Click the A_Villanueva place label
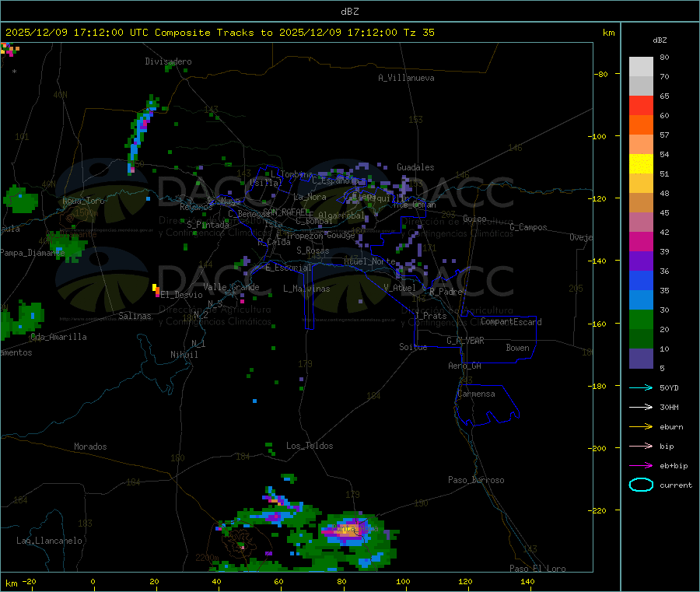700x592 pixels. (406, 78)
